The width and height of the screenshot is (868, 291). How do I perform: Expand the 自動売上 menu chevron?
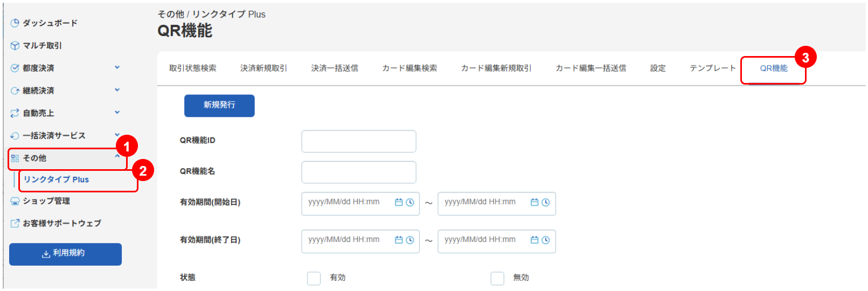coord(117,113)
